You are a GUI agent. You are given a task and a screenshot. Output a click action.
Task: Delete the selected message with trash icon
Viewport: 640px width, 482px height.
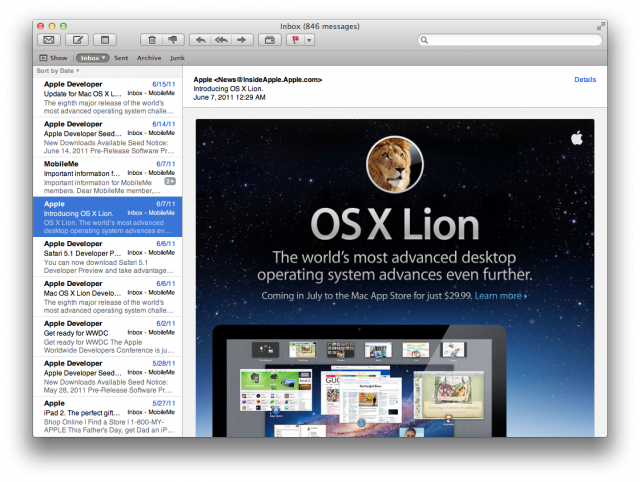152,40
